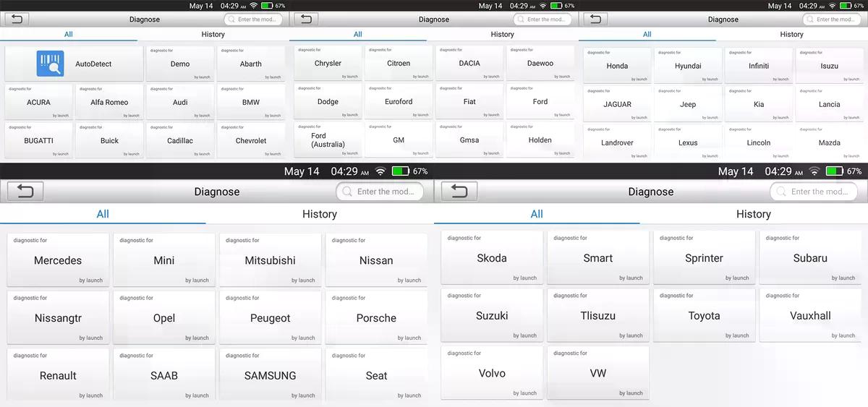Open the Euroford card
This screenshot has width=868, height=407.
coord(399,101)
